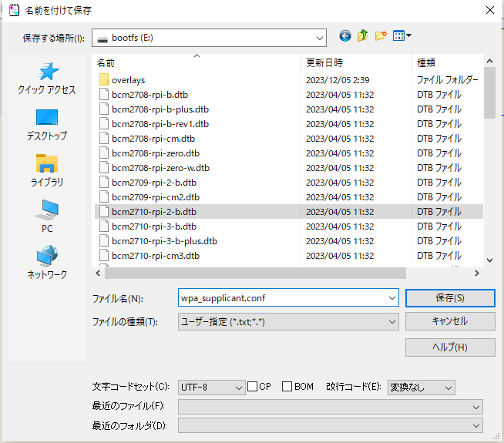
Task: Open the file type (ユーザー指定) dropdown
Action: click(288, 321)
